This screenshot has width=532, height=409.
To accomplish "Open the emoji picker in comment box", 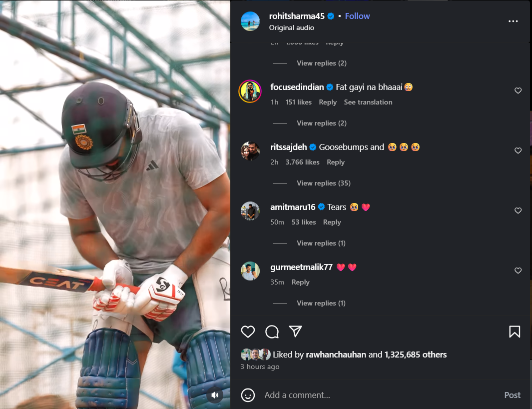I will 248,395.
